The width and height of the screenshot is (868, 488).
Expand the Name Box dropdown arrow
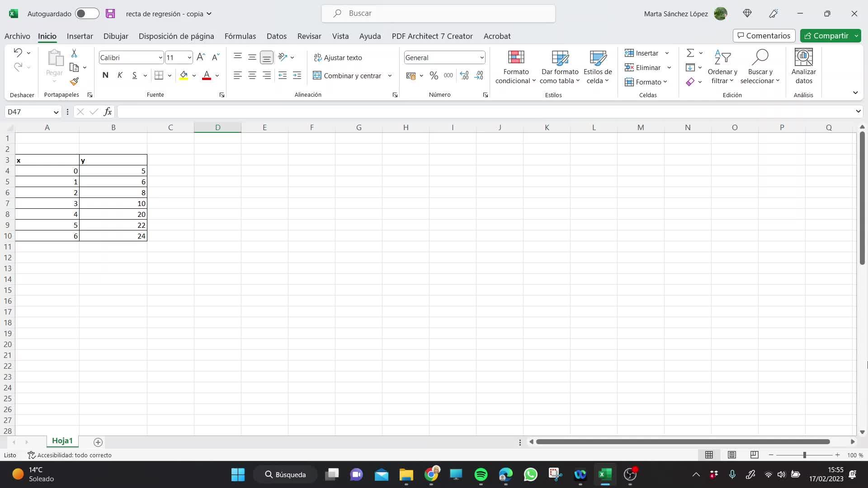point(56,112)
